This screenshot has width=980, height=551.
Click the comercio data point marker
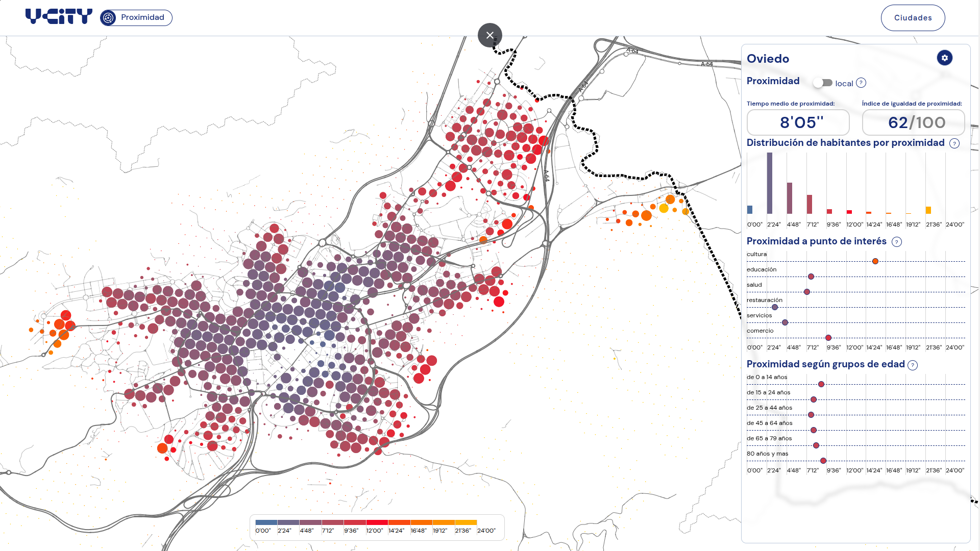(x=828, y=338)
